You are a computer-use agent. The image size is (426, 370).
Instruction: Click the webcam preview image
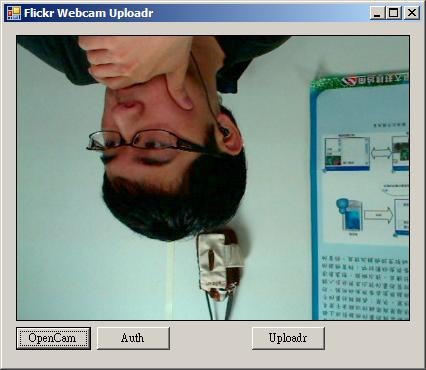(213, 178)
